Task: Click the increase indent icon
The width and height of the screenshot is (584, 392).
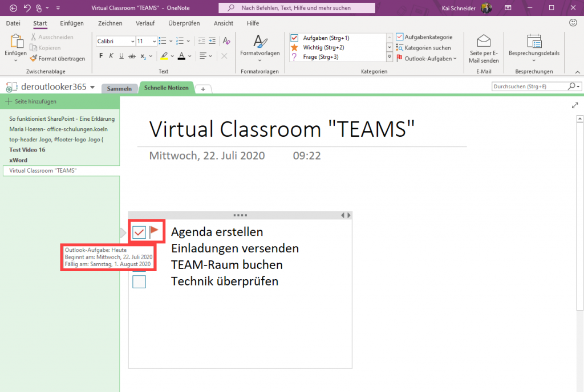Action: tap(212, 41)
